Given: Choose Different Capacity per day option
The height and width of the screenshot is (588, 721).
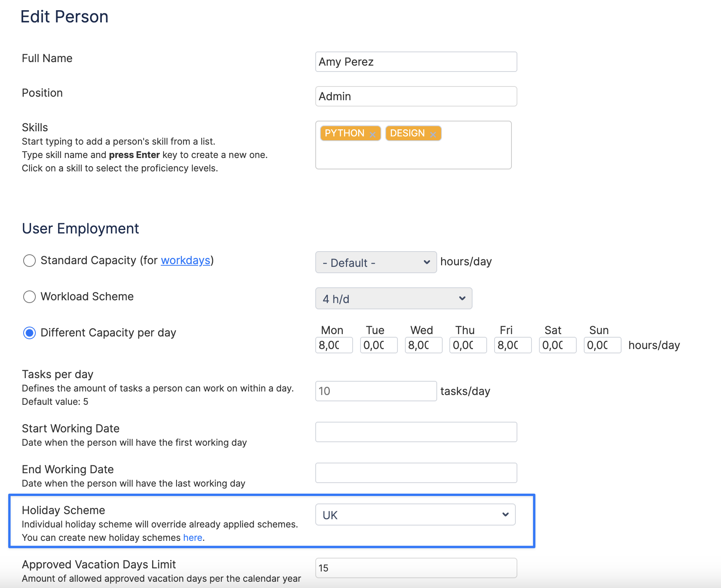Looking at the screenshot, I should (29, 333).
